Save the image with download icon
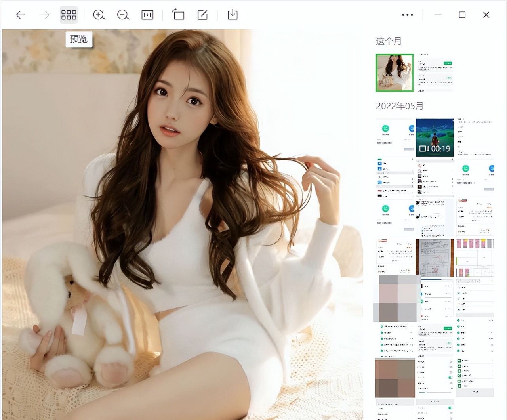507x420 pixels. (x=233, y=15)
